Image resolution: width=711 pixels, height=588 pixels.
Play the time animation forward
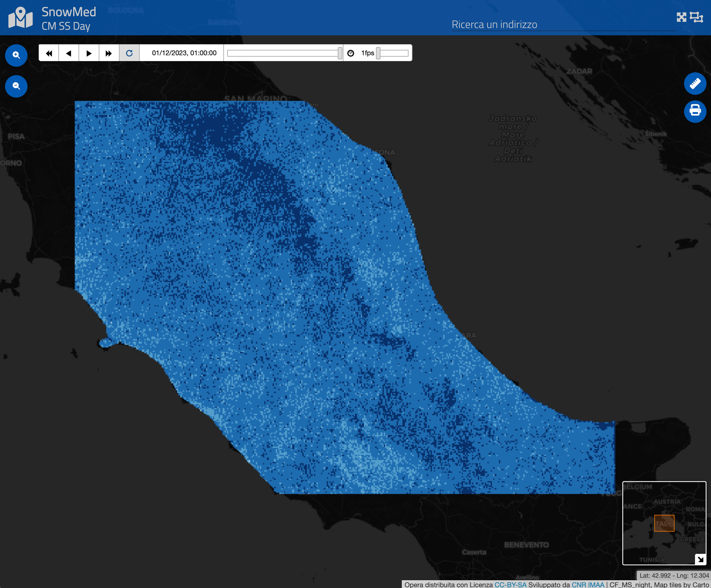[x=89, y=53]
